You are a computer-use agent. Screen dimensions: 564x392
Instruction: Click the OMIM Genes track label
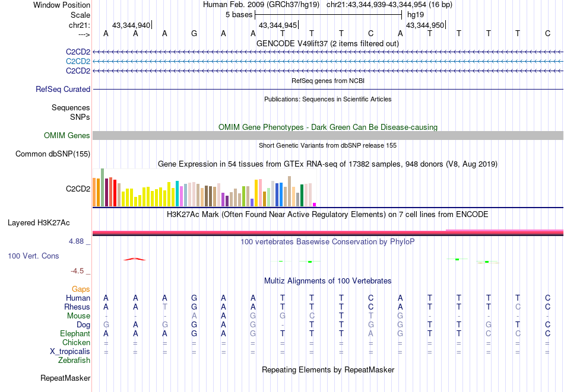pos(67,135)
